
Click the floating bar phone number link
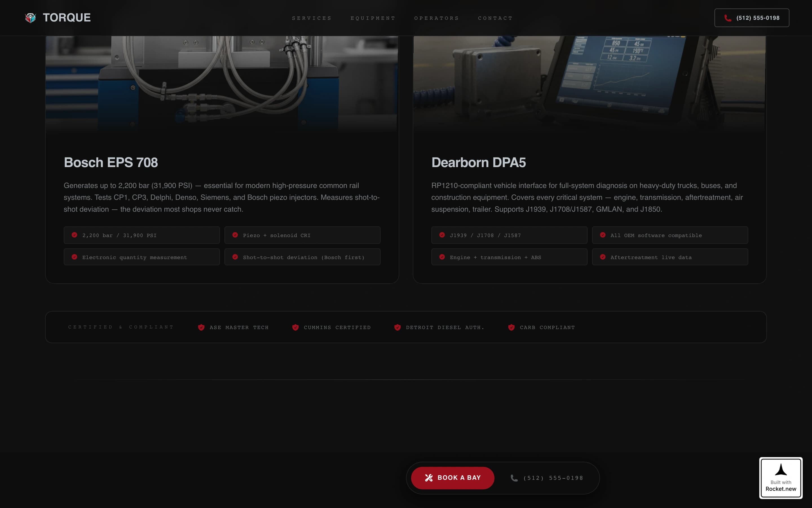(547, 478)
